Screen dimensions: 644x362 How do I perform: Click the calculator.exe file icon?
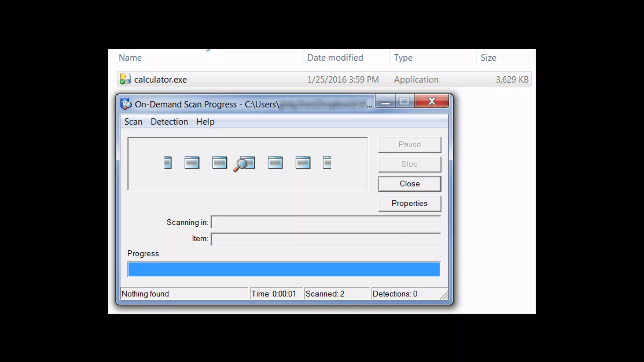125,79
